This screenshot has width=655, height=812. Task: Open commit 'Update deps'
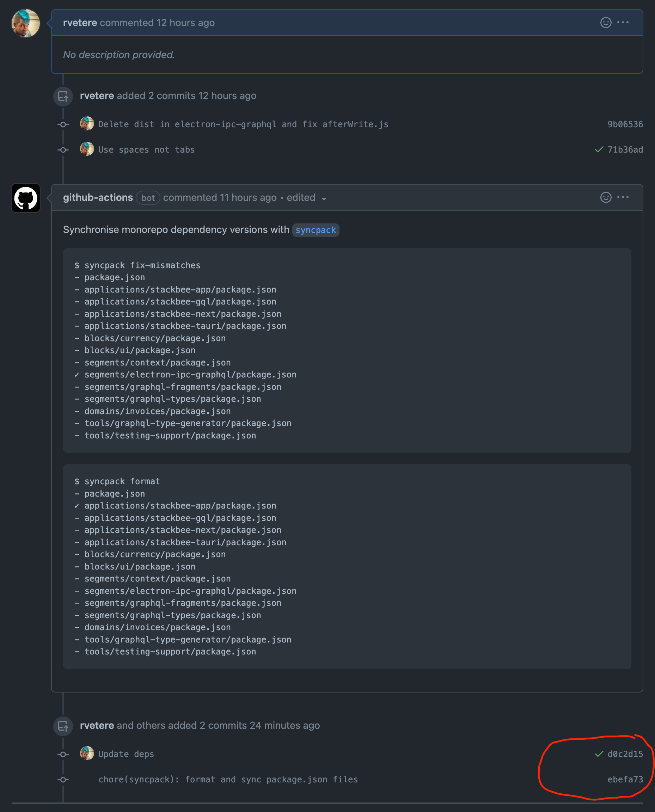(126, 754)
